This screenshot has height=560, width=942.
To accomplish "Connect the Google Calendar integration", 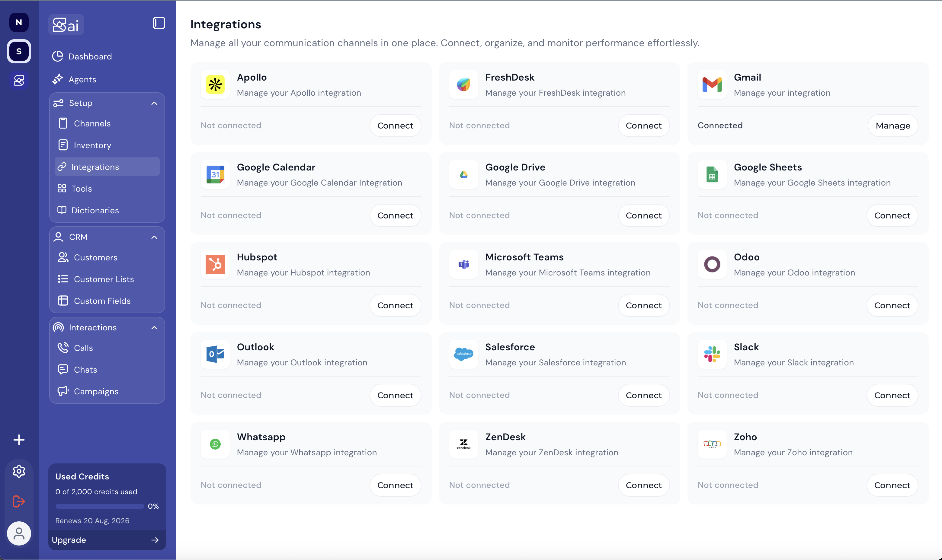I will (x=395, y=215).
